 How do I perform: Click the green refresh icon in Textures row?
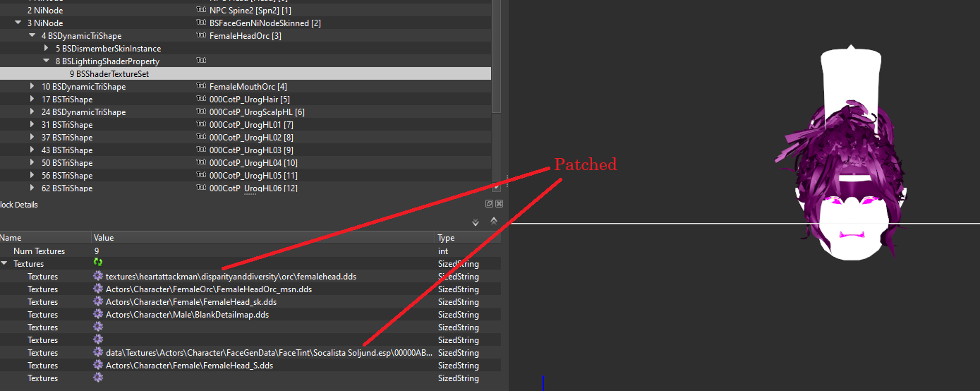coord(98,263)
